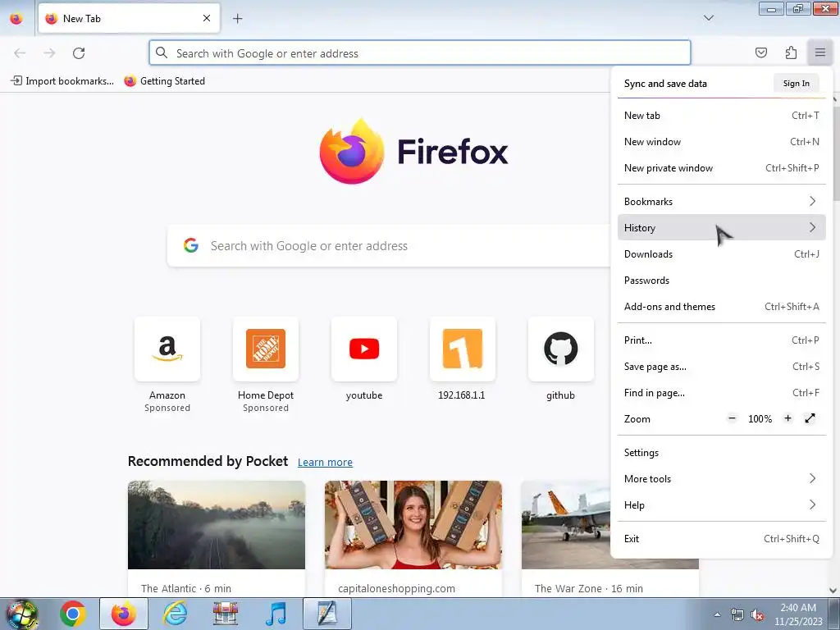Open the notepad taskbar application
Viewport: 840px width, 630px height.
click(327, 614)
